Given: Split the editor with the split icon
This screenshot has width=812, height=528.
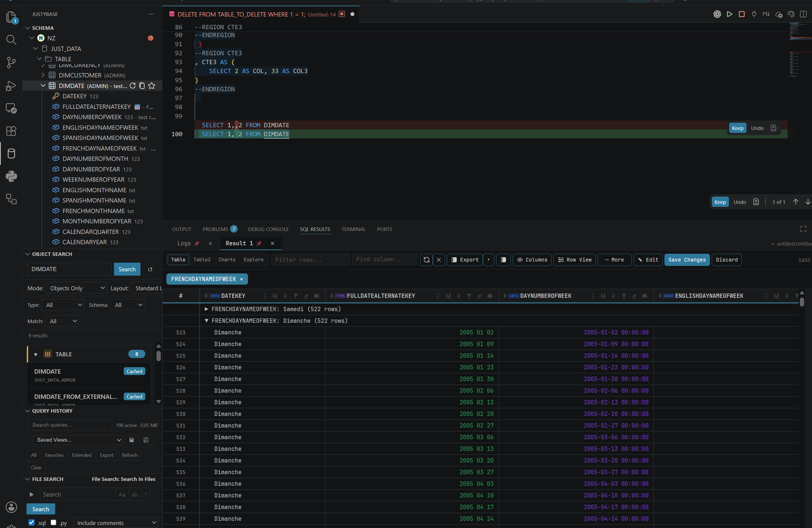Looking at the screenshot, I should (x=803, y=14).
